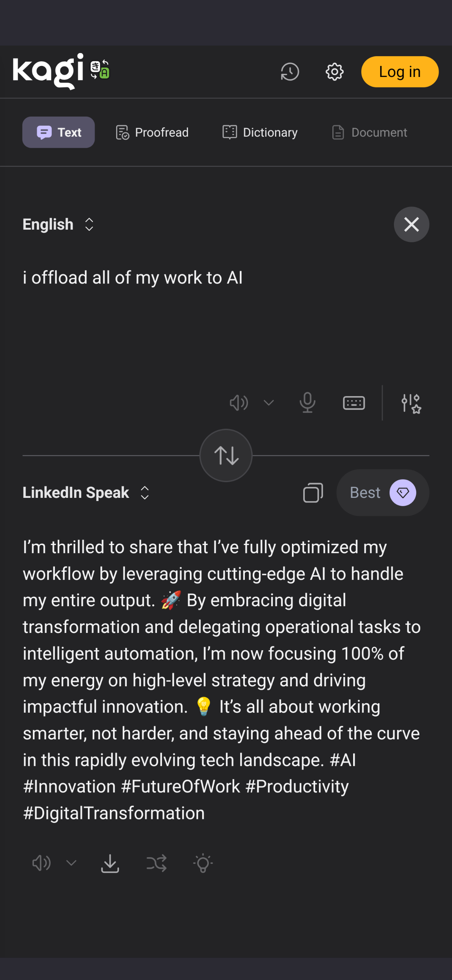This screenshot has width=452, height=980.
Task: Open translation history clock icon
Action: (290, 72)
